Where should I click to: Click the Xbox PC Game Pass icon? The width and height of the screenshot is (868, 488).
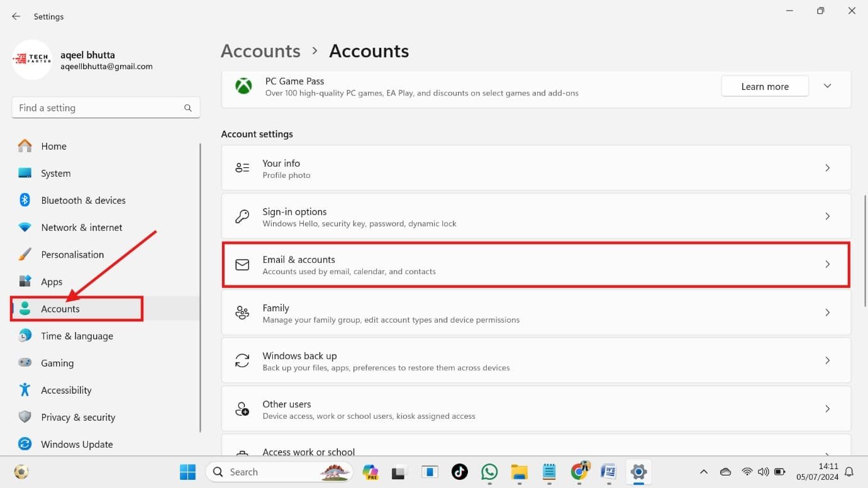243,86
